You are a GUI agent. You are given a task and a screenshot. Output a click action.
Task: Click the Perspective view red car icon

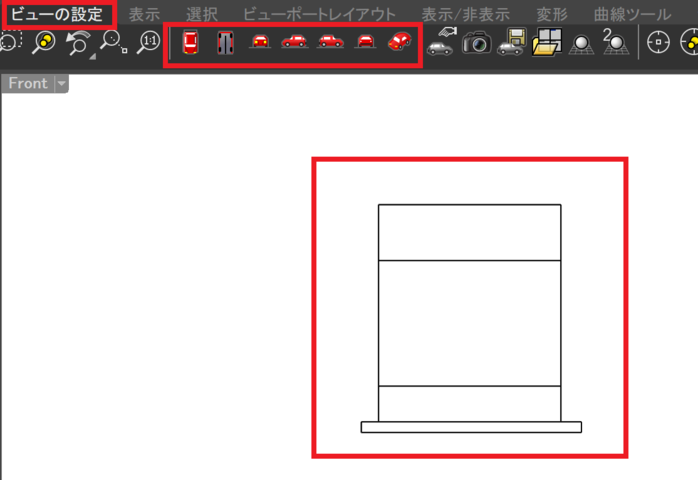click(399, 42)
